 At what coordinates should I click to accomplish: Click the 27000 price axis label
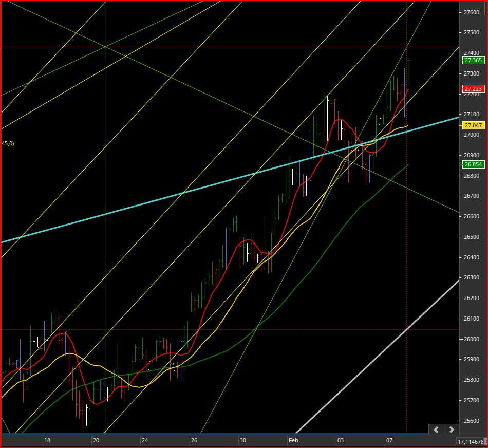coord(472,135)
